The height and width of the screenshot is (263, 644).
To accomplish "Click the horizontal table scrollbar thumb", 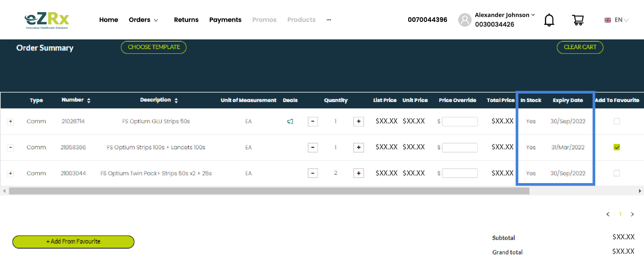I will pos(269,191).
